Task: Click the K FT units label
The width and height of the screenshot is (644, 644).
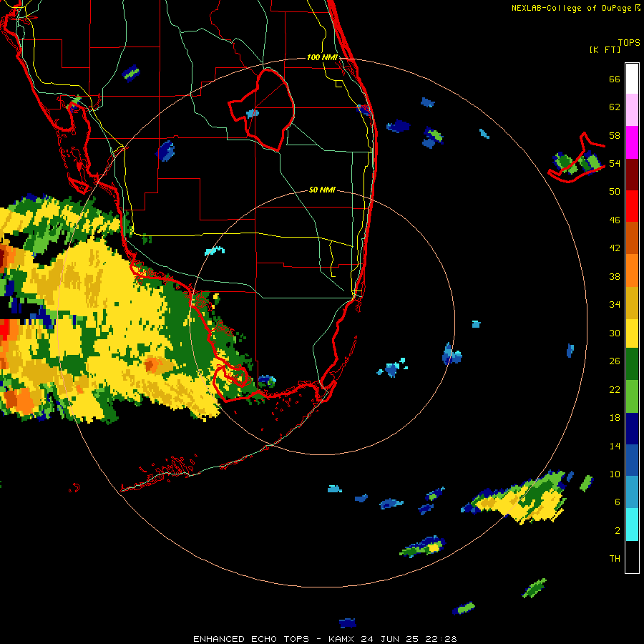Action: [x=605, y=50]
